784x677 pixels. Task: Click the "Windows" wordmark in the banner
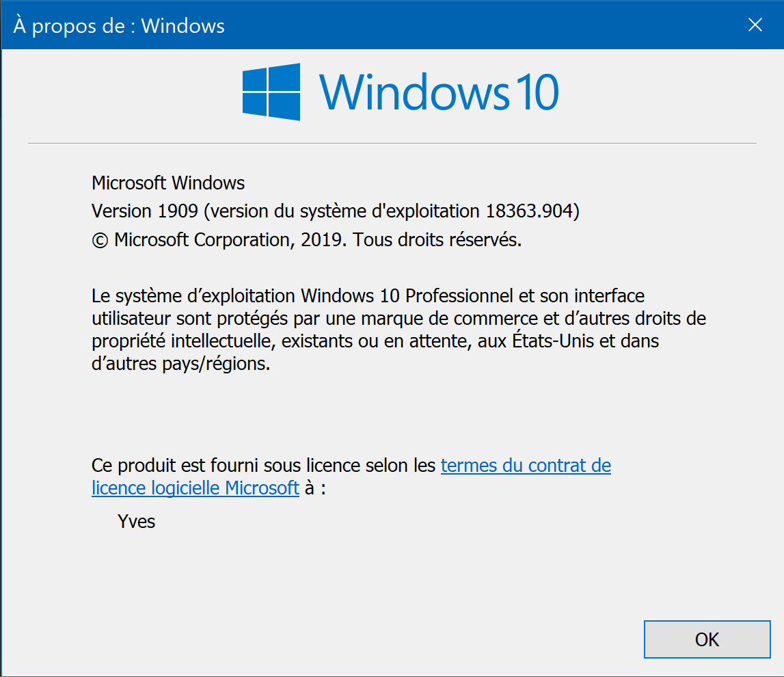414,92
